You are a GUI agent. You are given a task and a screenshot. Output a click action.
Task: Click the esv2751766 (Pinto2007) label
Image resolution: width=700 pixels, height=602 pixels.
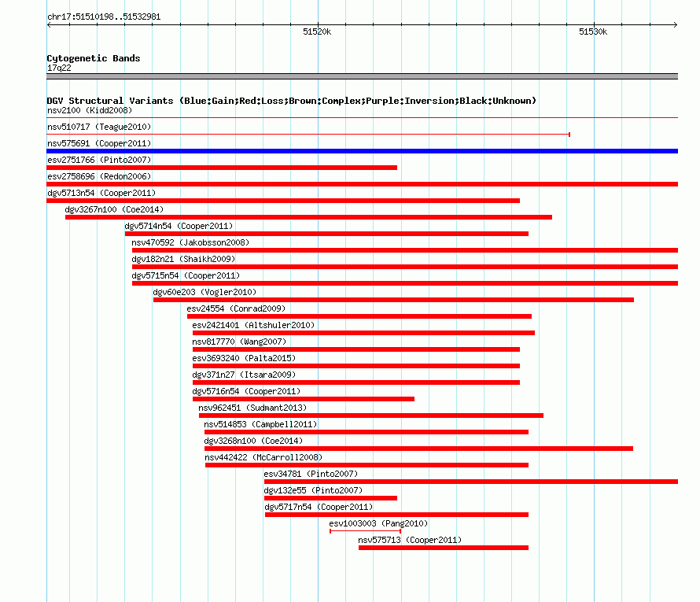(x=99, y=160)
